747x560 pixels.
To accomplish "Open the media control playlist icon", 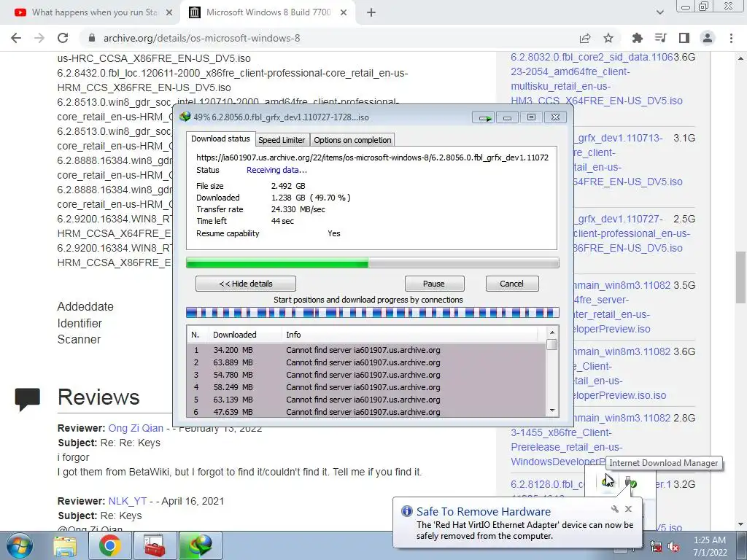I will point(660,38).
